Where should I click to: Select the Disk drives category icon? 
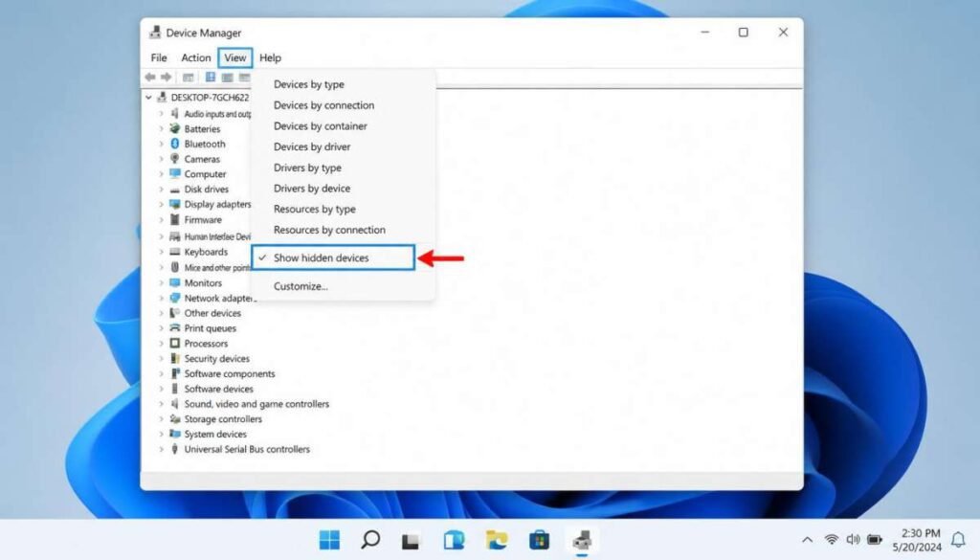click(175, 190)
